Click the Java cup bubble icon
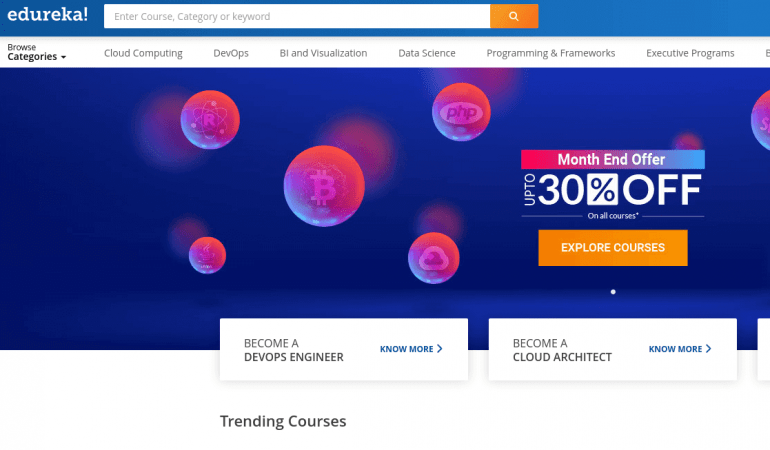The width and height of the screenshot is (770, 450). point(207,255)
